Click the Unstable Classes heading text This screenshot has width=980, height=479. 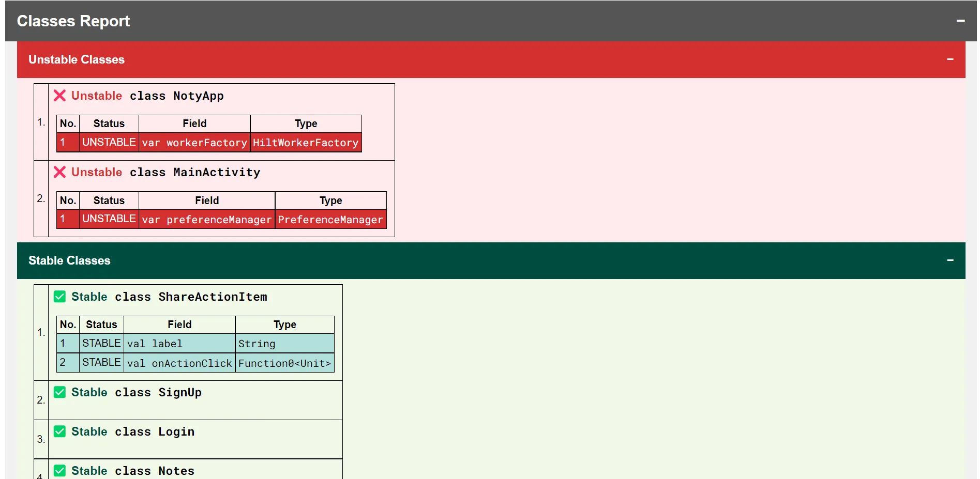click(77, 59)
